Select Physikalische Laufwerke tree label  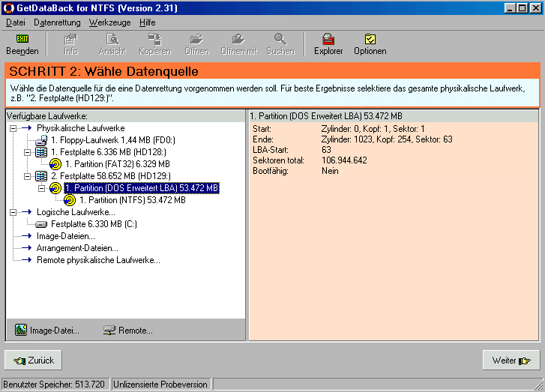[81, 128]
